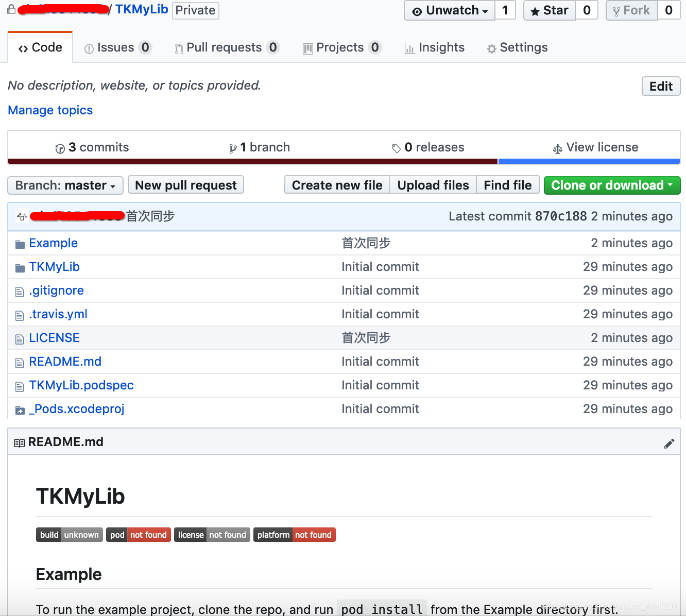Open the Insights tab

tap(435, 47)
